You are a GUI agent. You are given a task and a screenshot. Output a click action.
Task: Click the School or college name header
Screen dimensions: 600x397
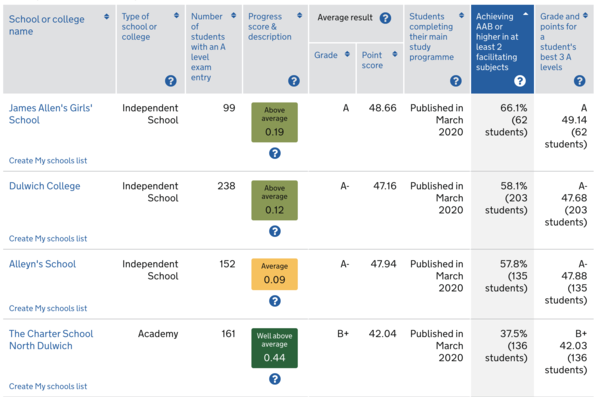[47, 25]
